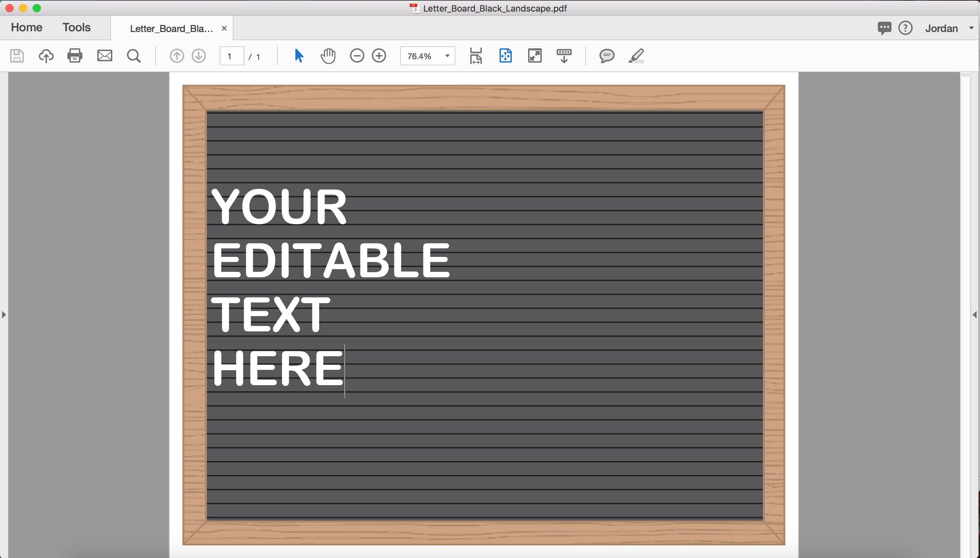Print the Letter_Board document
The height and width of the screenshot is (558, 980).
75,55
